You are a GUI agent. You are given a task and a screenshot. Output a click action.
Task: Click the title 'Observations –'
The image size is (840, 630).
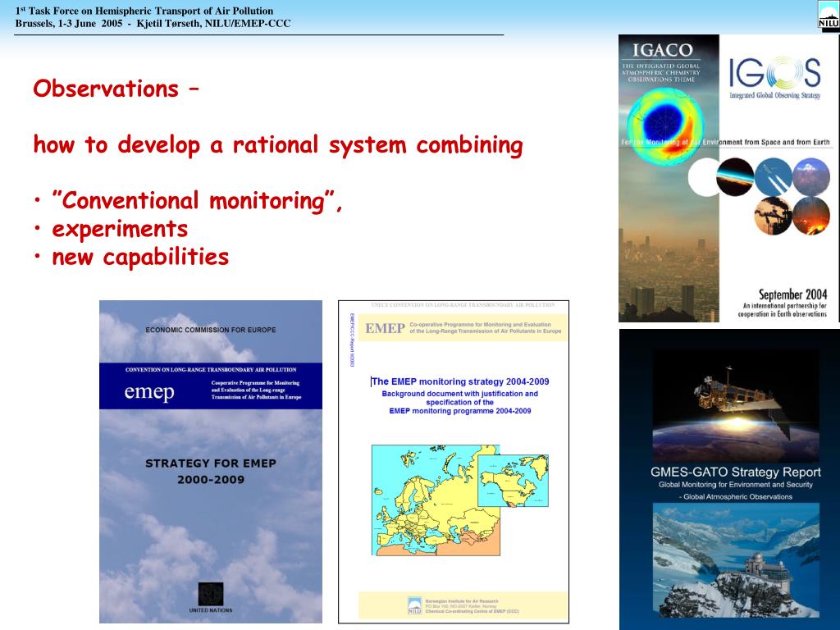tap(116, 89)
